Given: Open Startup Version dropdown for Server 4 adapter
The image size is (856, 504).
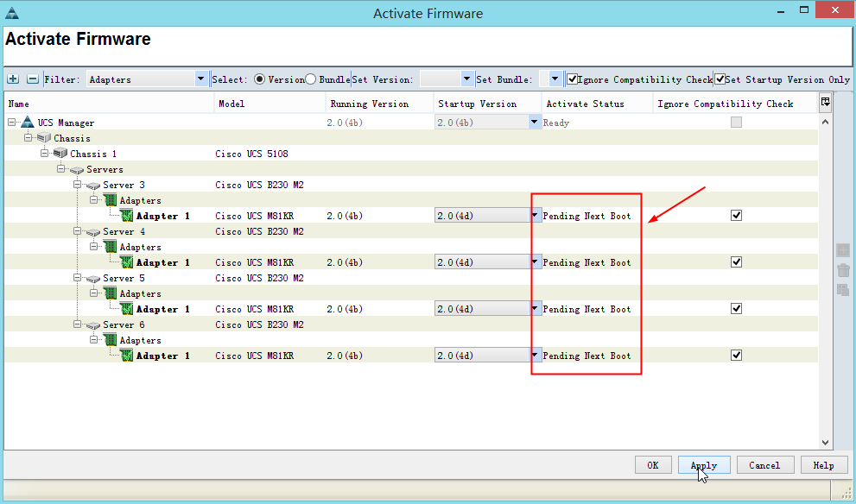Looking at the screenshot, I should (535, 262).
